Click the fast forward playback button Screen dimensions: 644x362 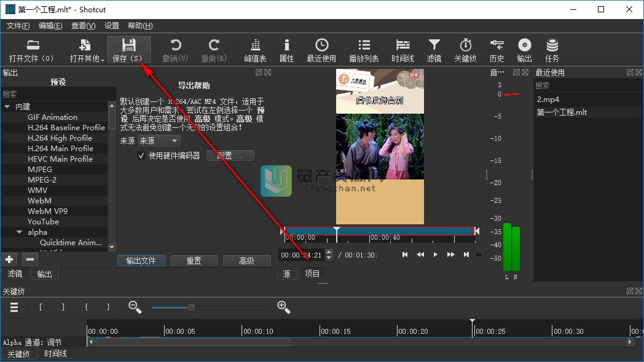450,255
